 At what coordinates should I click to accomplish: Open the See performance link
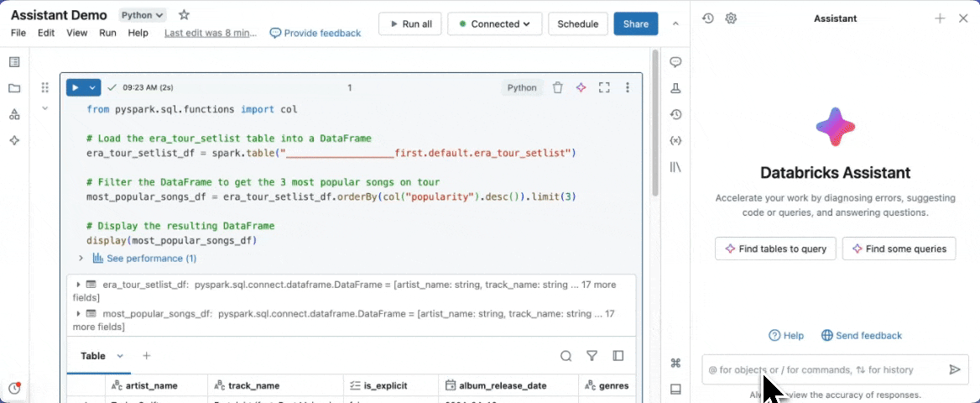(151, 259)
